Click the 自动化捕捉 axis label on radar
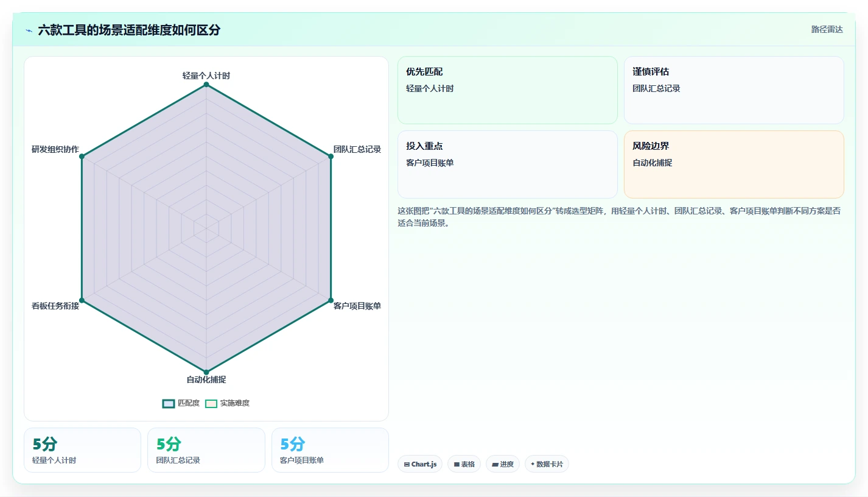The height and width of the screenshot is (497, 868). 206,379
